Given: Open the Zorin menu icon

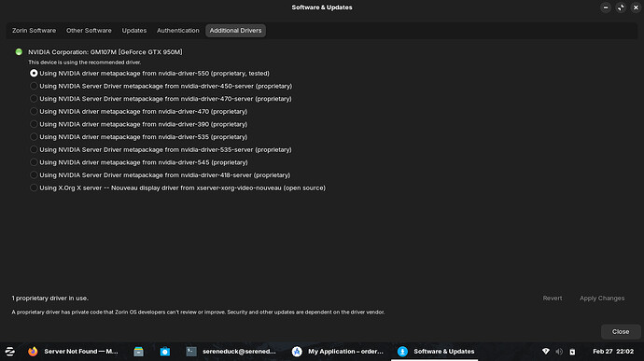Looking at the screenshot, I should pos(10,352).
